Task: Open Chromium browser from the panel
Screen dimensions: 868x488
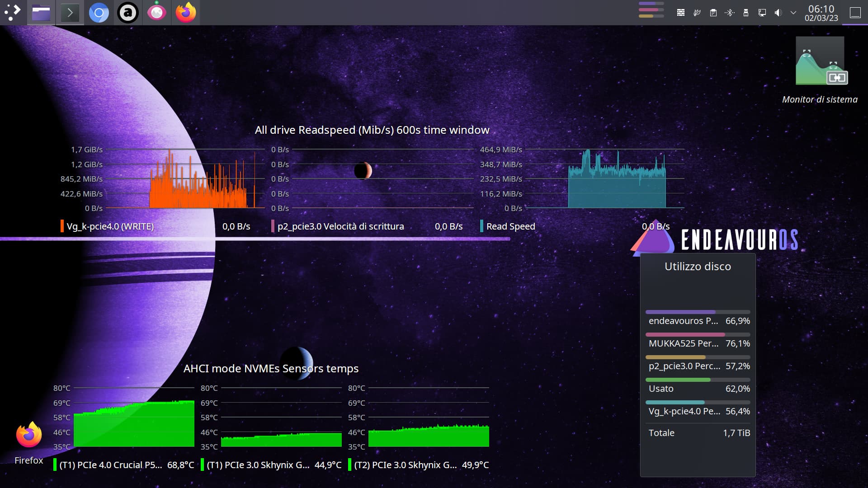Action: (x=99, y=13)
